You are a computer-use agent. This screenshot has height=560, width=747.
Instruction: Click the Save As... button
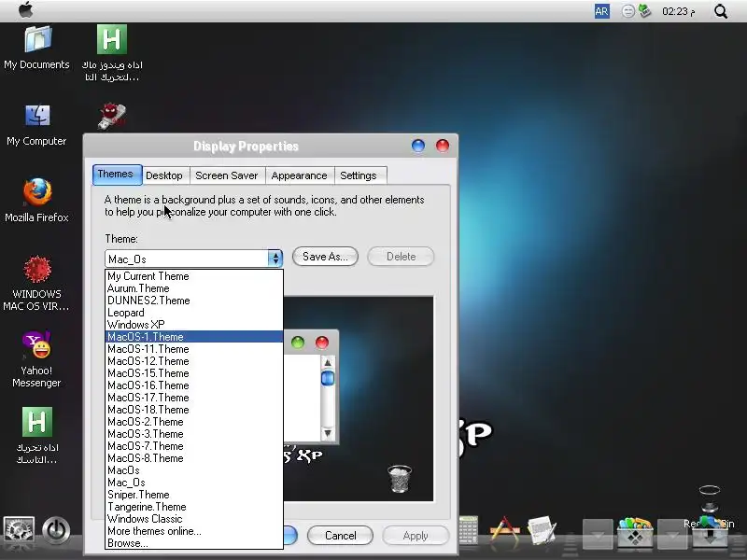pos(325,257)
